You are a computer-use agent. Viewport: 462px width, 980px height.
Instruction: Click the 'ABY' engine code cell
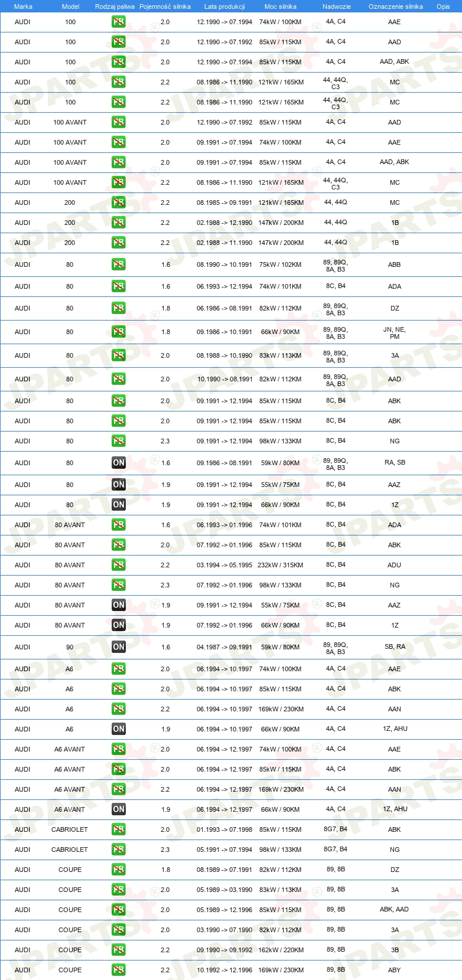395,970
